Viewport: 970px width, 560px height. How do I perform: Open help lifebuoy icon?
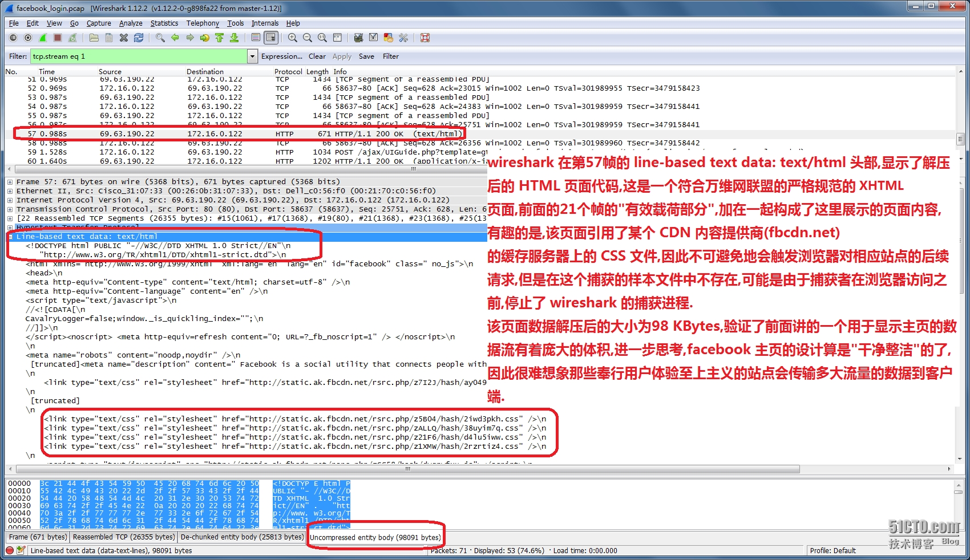pyautogui.click(x=425, y=38)
